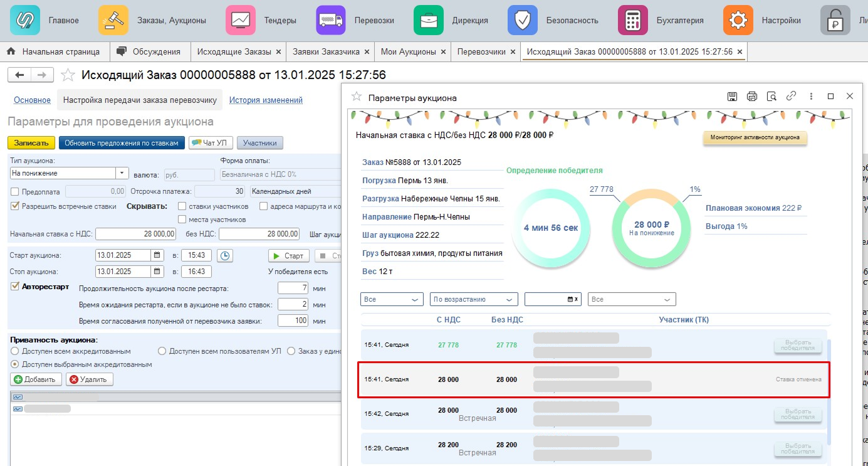868x466 pixels.
Task: Go back with the left arrow button
Action: point(19,75)
